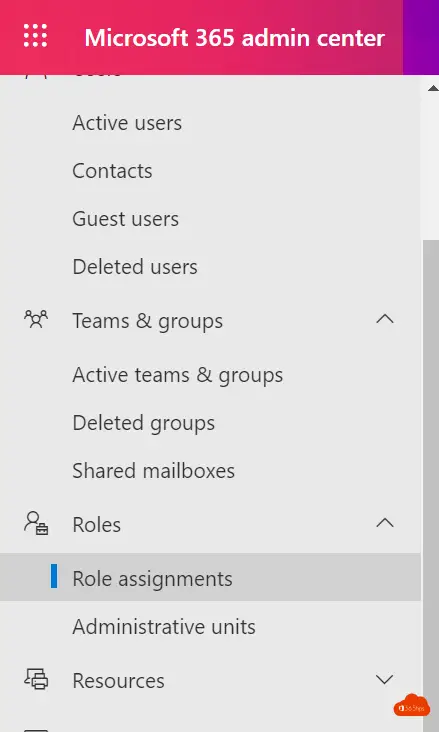Viewport: 439px width, 732px height.
Task: Click the Resources printer icon
Action: pyautogui.click(x=36, y=679)
